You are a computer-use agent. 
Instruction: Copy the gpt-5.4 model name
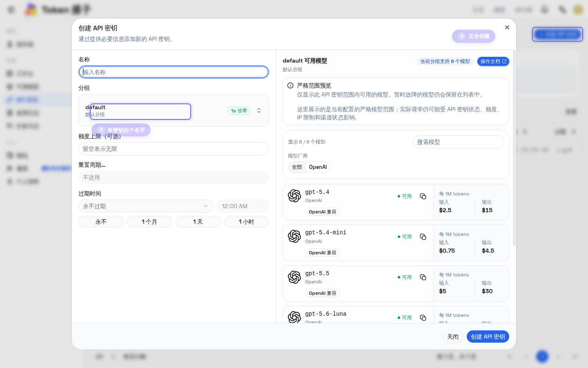click(423, 196)
